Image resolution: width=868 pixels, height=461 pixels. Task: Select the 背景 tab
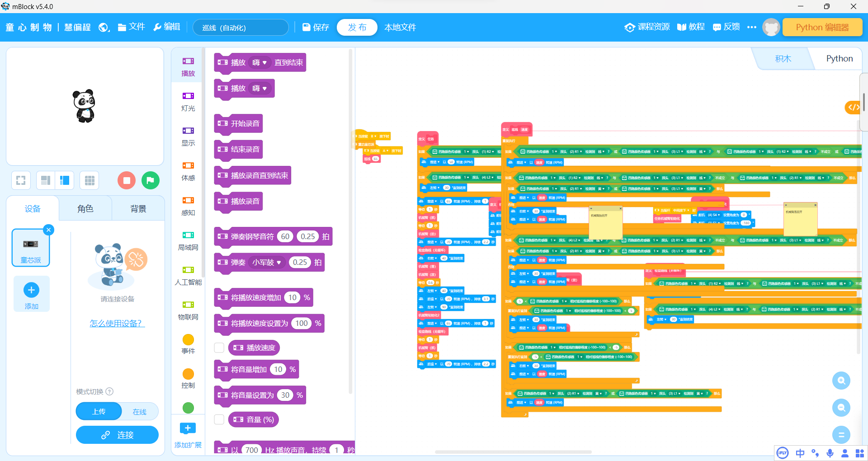138,209
